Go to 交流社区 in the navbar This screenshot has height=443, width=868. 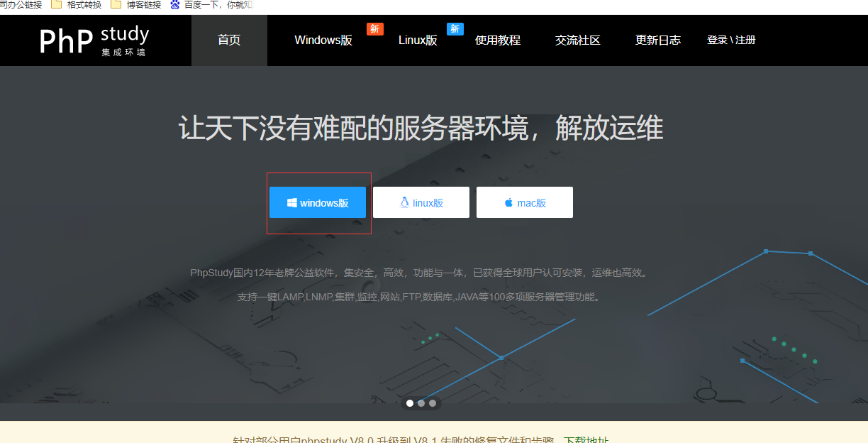[x=578, y=40]
